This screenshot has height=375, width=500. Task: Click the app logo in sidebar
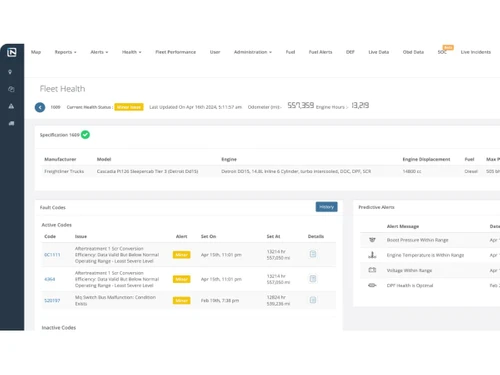(x=12, y=52)
